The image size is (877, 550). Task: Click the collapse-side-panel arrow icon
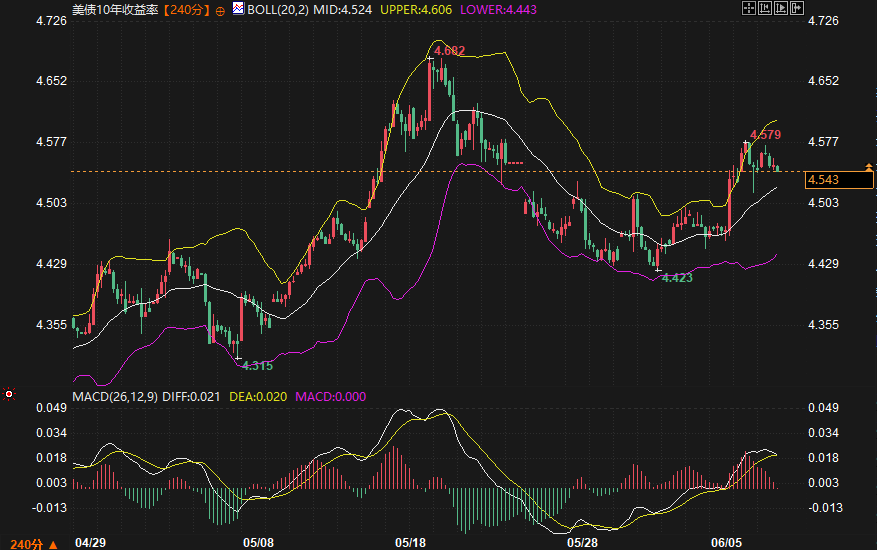click(797, 8)
